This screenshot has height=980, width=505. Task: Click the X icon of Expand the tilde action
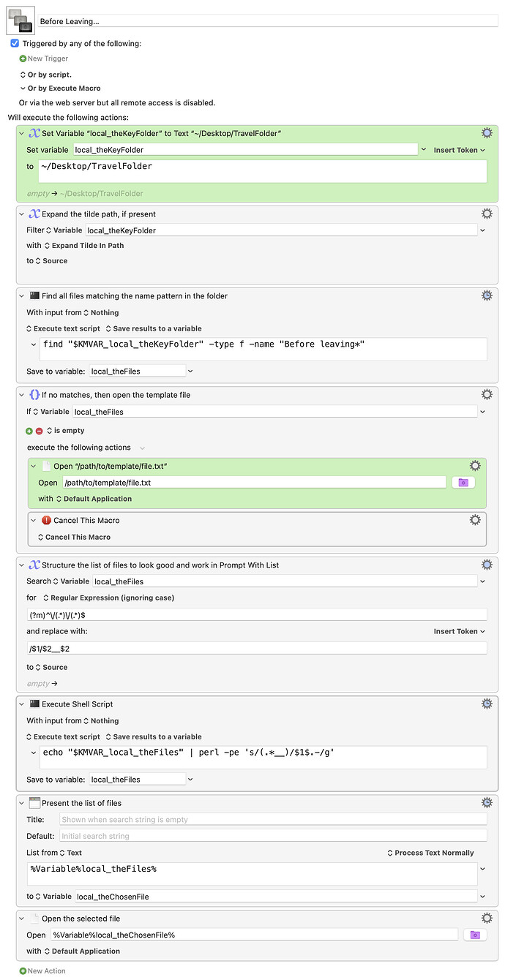coord(34,214)
